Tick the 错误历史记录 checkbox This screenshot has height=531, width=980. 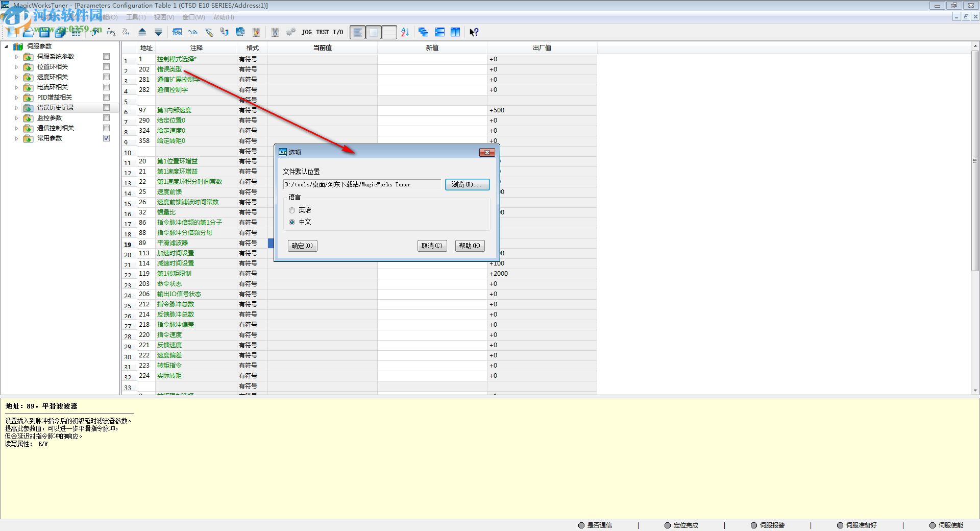point(106,107)
